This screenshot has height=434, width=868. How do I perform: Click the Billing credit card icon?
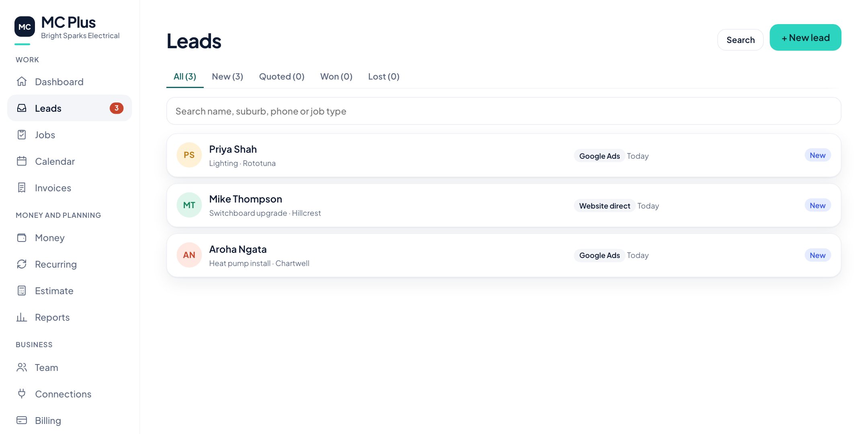(x=22, y=420)
